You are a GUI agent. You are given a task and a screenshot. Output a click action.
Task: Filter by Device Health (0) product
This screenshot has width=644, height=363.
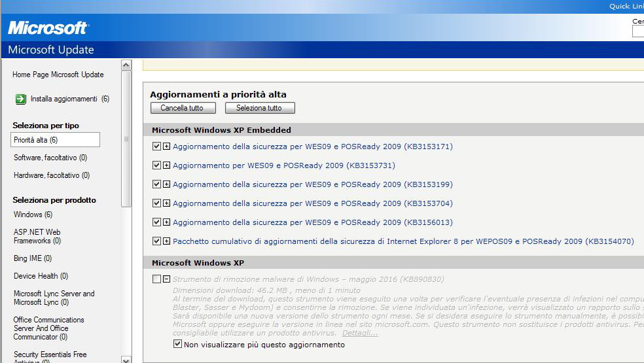coord(41,276)
